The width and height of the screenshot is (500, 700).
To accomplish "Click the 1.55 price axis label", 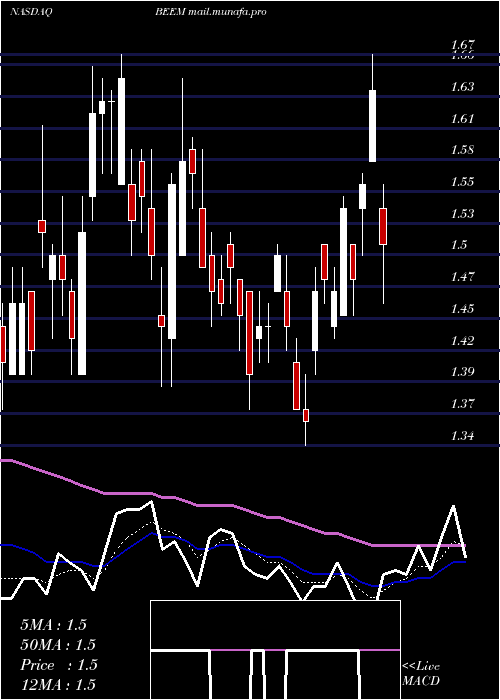I will [462, 181].
